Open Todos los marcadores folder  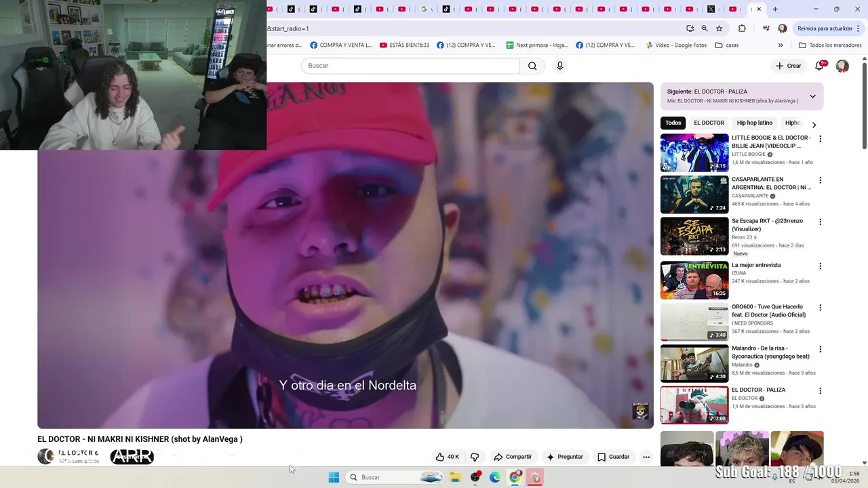pyautogui.click(x=830, y=45)
